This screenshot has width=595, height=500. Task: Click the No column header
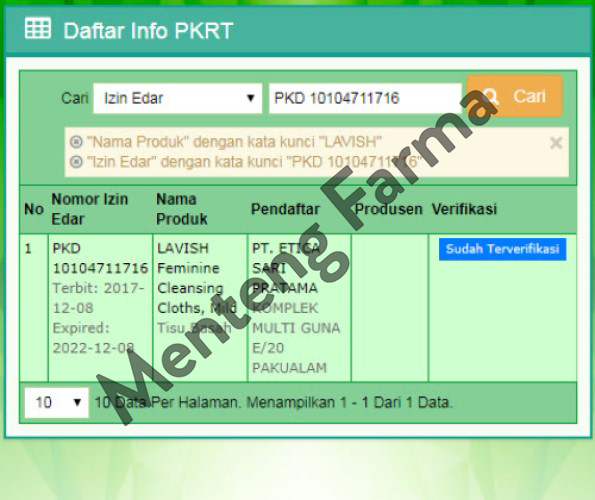[34, 209]
